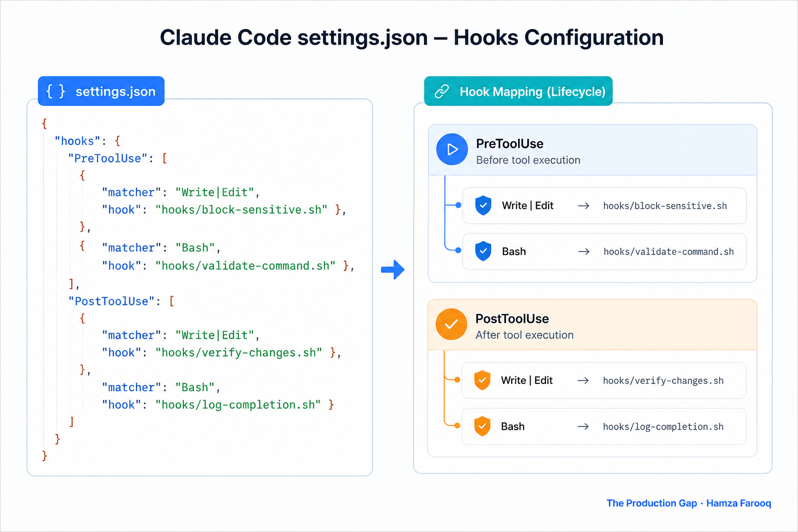Click the 'After tool execution' subtitle
The width and height of the screenshot is (798, 532).
[x=524, y=335]
